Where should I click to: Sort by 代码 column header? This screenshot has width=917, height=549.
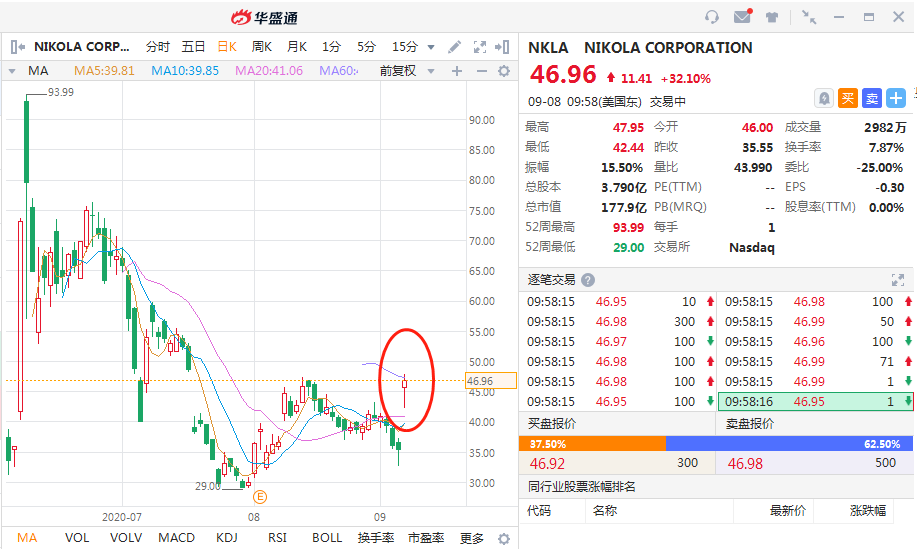pyautogui.click(x=539, y=510)
